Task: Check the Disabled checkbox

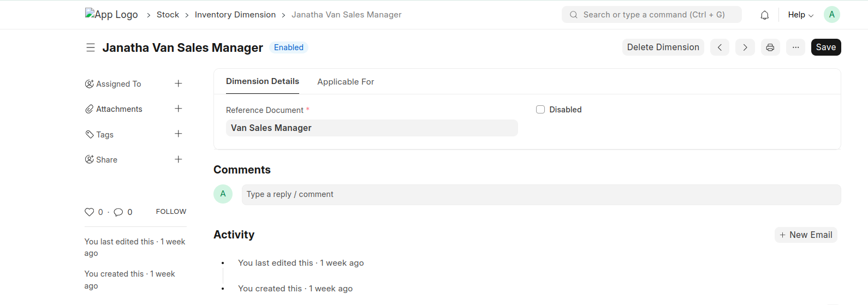Action: click(540, 110)
